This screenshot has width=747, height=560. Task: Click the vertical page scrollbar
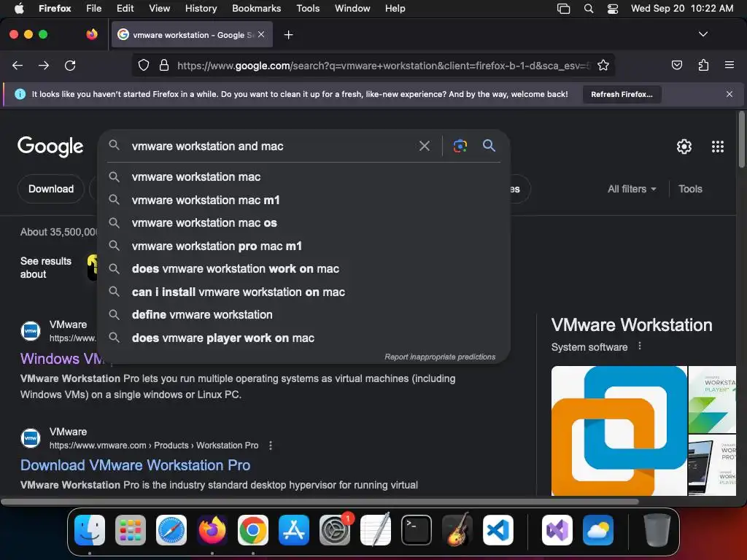tap(741, 139)
